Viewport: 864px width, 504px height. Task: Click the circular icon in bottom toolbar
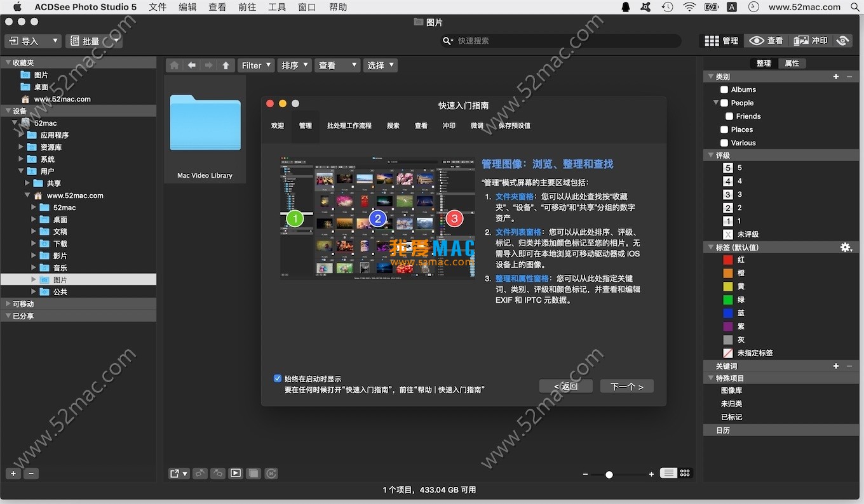point(271,474)
